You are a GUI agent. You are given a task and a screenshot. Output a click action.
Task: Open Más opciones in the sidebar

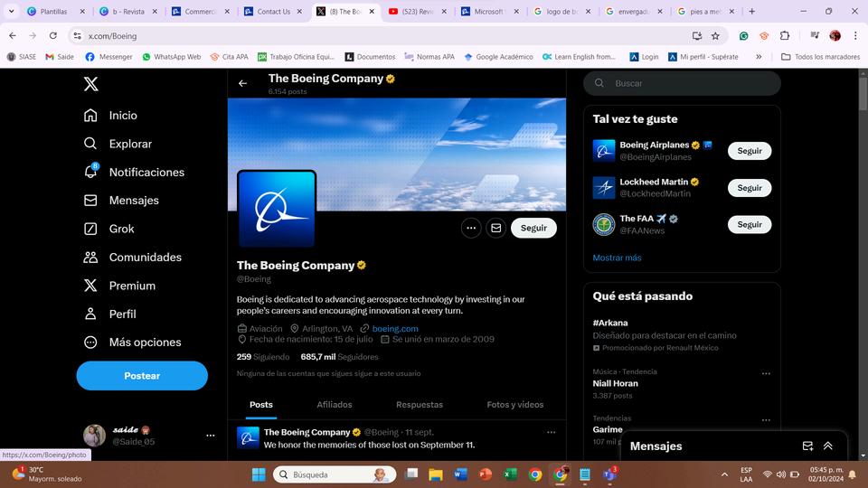[x=132, y=343]
